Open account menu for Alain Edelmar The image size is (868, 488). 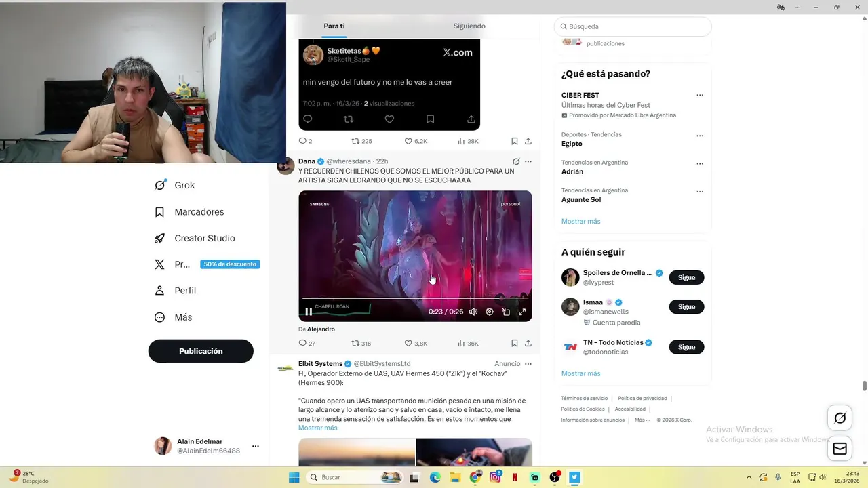point(256,446)
